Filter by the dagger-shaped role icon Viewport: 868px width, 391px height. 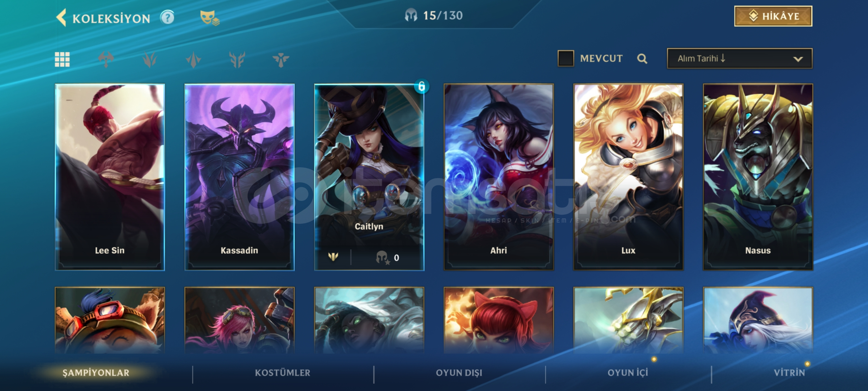193,59
